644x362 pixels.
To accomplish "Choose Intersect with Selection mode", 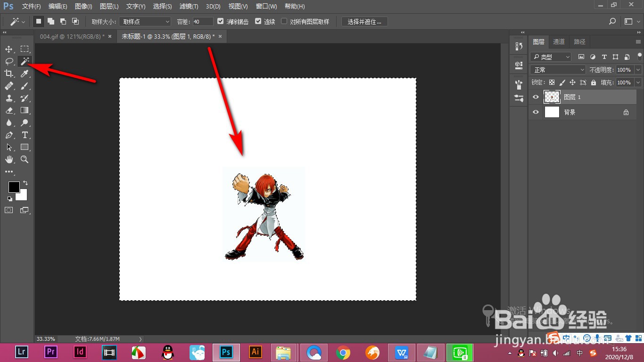I will 75,21.
